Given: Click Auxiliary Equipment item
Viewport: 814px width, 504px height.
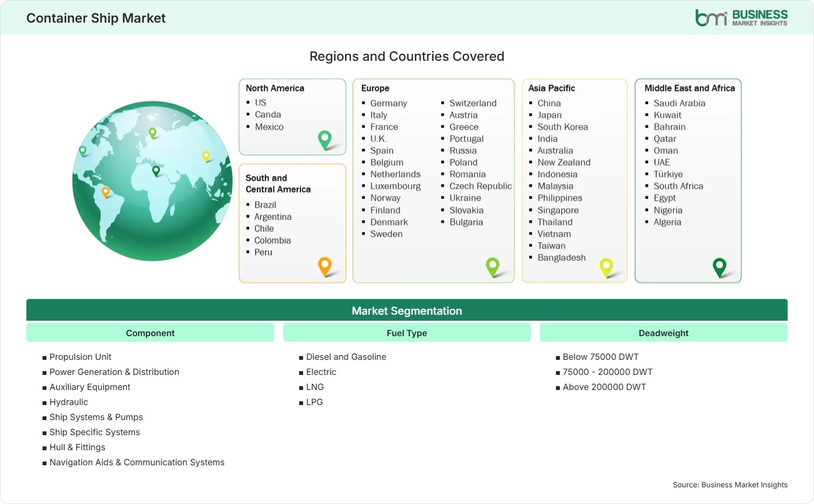Looking at the screenshot, I should point(90,387).
